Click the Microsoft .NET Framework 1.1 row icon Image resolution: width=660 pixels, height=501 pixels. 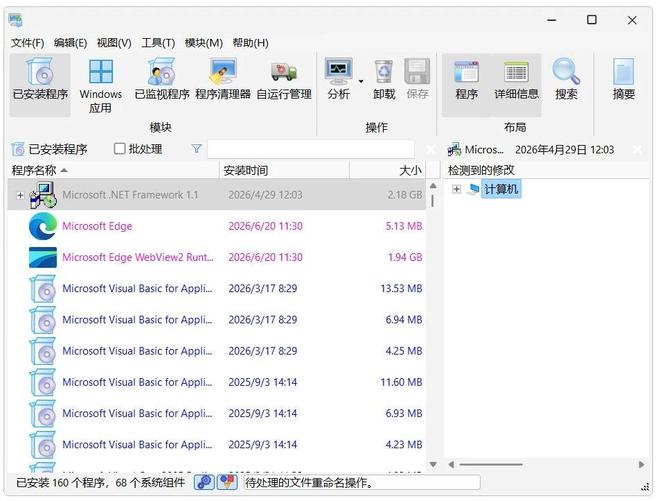(43, 195)
